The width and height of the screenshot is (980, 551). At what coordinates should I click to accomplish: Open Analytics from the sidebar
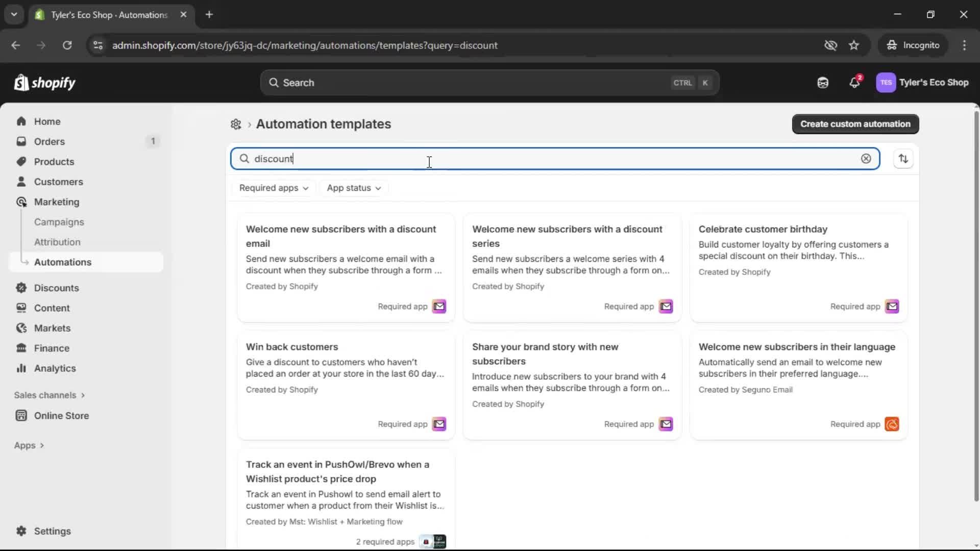coord(54,368)
